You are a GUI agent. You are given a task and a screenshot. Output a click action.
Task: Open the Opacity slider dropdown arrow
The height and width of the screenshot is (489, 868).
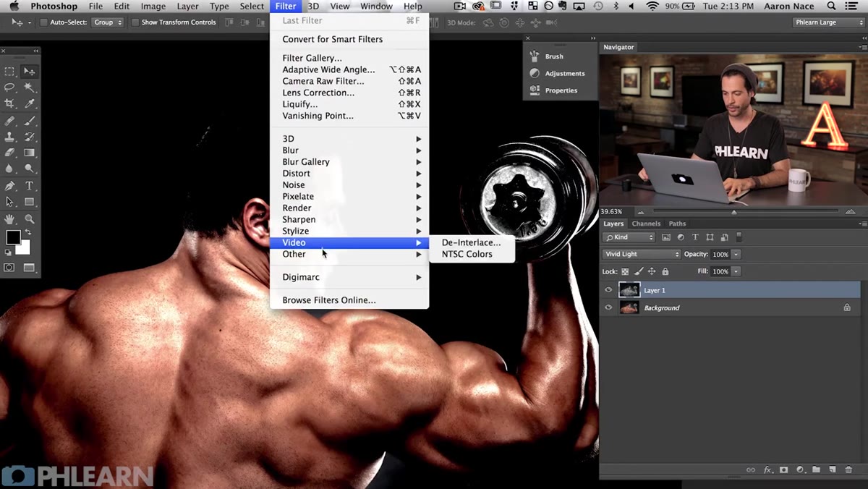pos(736,254)
